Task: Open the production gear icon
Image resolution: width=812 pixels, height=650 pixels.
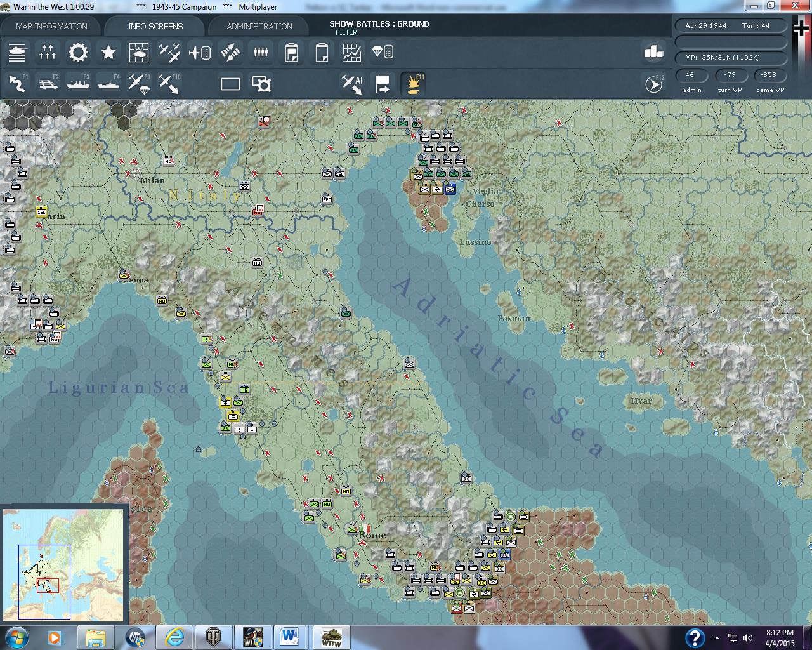Action: tap(78, 53)
